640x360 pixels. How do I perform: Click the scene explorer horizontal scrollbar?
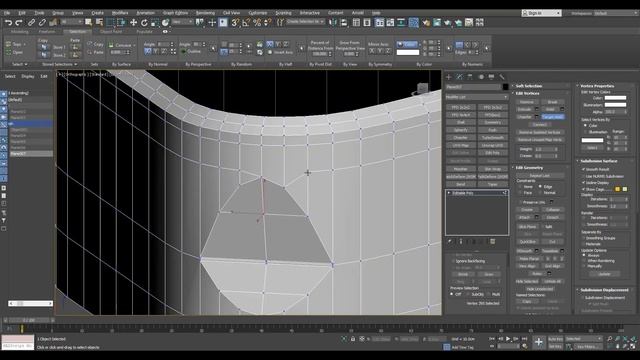(x=31, y=303)
